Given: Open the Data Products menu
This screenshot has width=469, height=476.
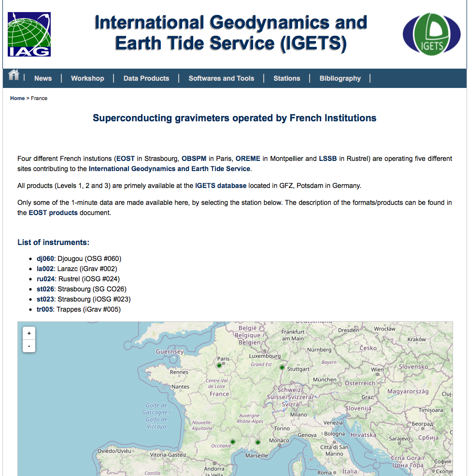Looking at the screenshot, I should (x=146, y=78).
